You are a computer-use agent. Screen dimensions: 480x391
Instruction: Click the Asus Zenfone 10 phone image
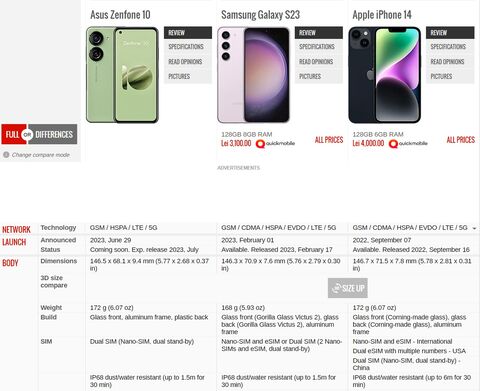pos(122,75)
